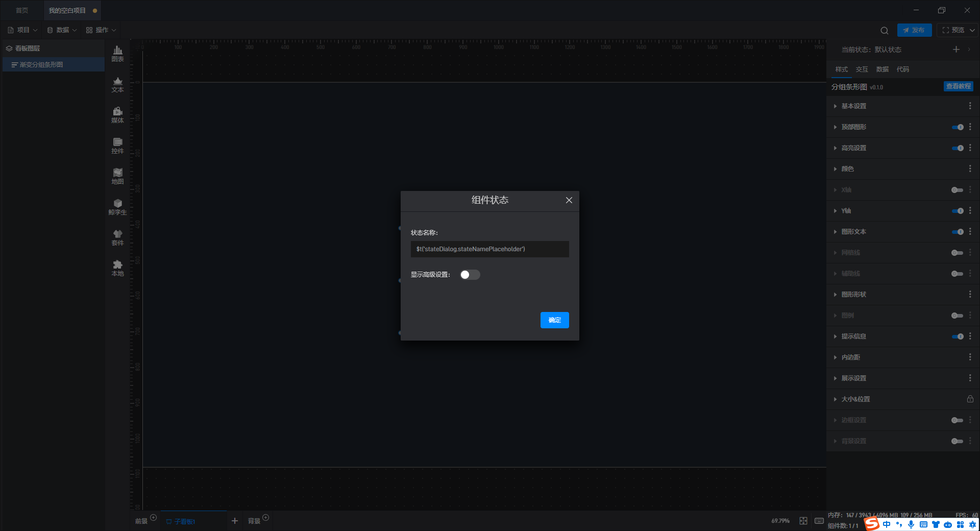This screenshot has width=980, height=531.
Task: Toggle the Y轴 switch
Action: pyautogui.click(x=958, y=211)
